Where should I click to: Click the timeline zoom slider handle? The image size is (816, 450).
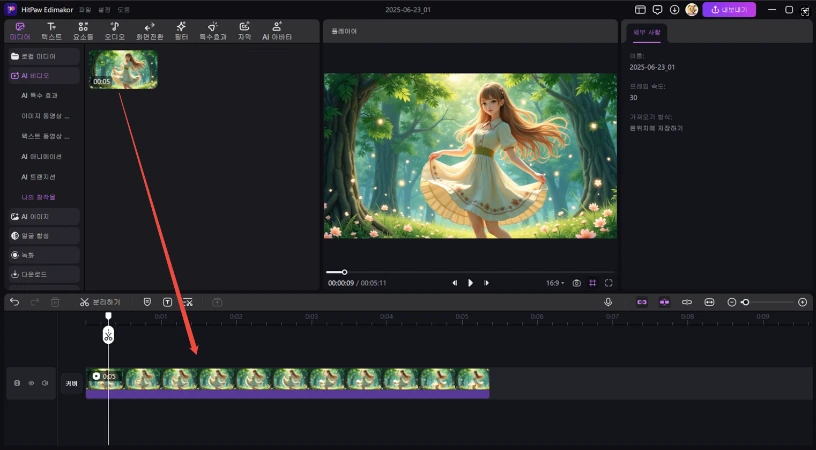(745, 302)
